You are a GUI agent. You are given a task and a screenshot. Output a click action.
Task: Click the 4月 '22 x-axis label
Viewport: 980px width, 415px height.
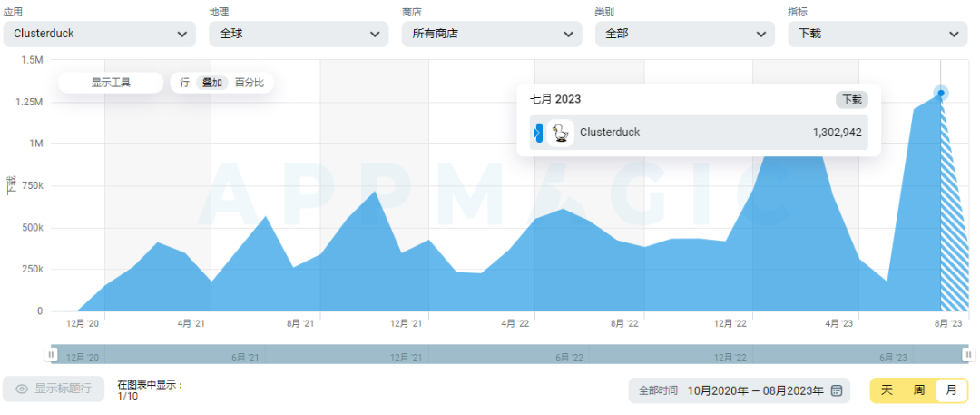click(515, 323)
